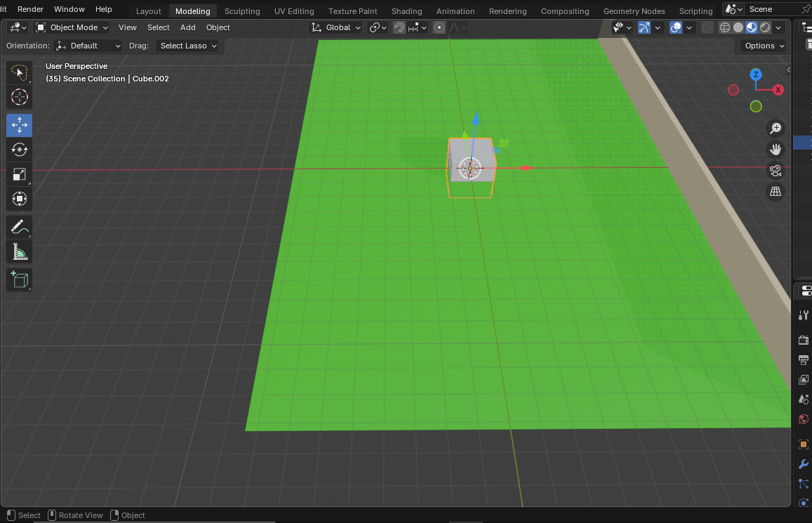Switch to solid viewport shading
This screenshot has width=812, height=523.
[738, 27]
